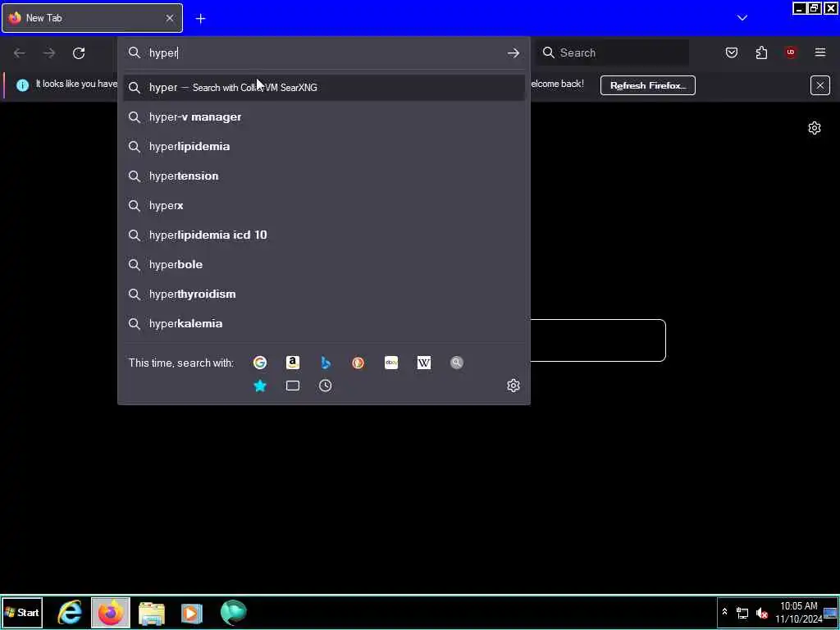Reload the current page
This screenshot has width=840, height=630.
click(x=79, y=53)
